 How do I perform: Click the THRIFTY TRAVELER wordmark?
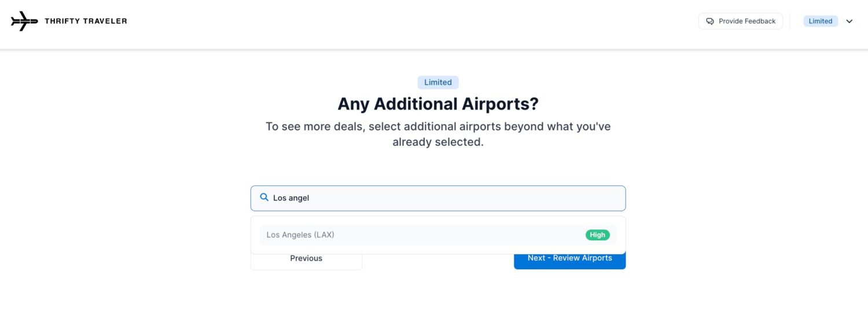(86, 21)
